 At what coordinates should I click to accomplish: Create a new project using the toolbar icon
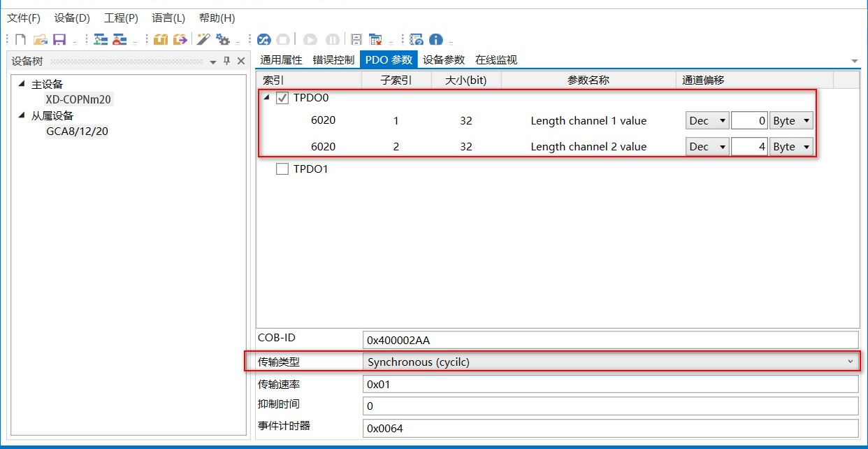point(20,39)
